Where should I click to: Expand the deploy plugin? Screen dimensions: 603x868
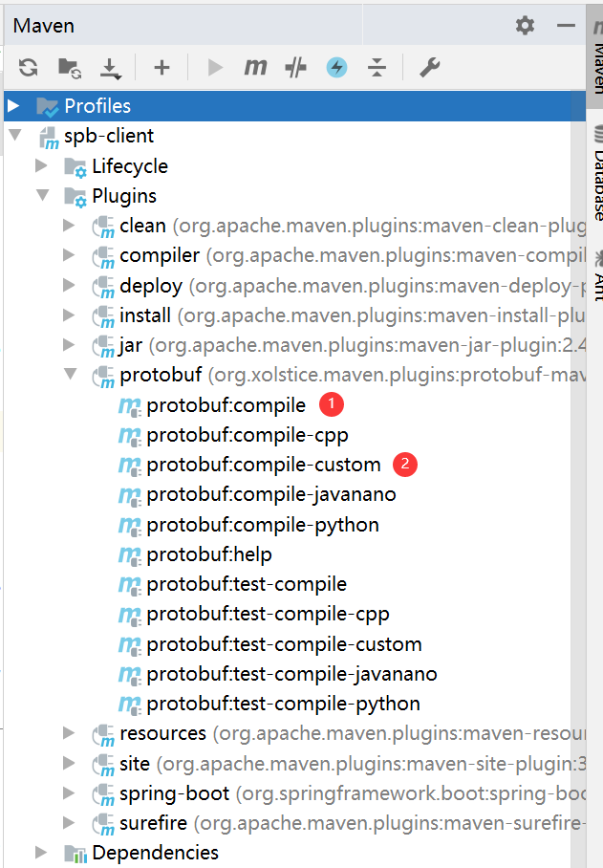coord(69,285)
